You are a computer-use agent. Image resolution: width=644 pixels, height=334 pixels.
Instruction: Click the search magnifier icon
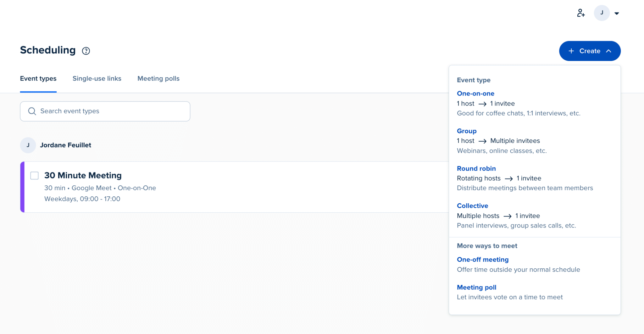pos(32,111)
